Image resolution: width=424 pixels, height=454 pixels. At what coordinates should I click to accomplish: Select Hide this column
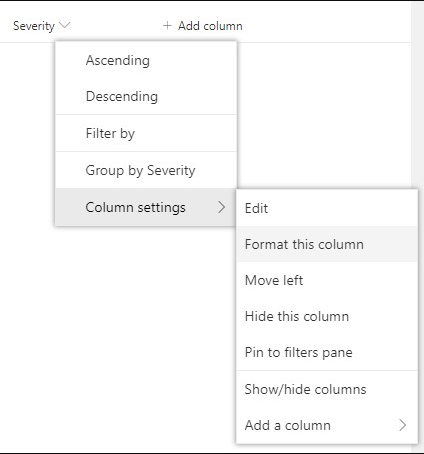327,316
